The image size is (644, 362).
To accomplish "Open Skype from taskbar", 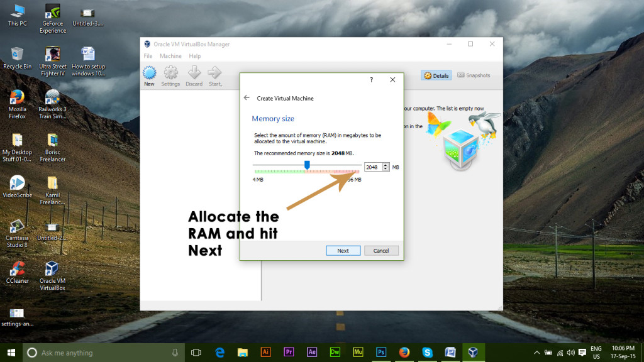I will (x=427, y=353).
